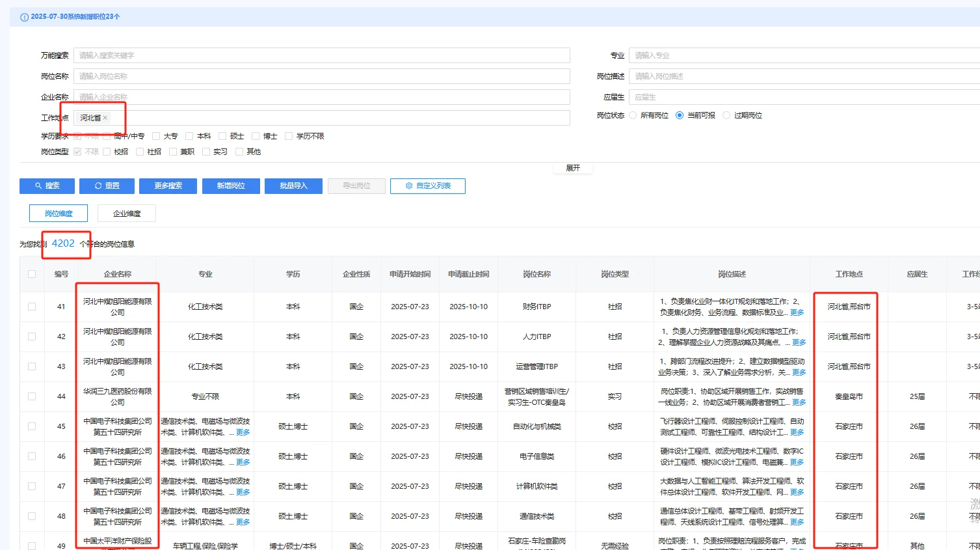Click the 秦皇岛市 location cell
The image size is (980, 550).
click(x=849, y=396)
